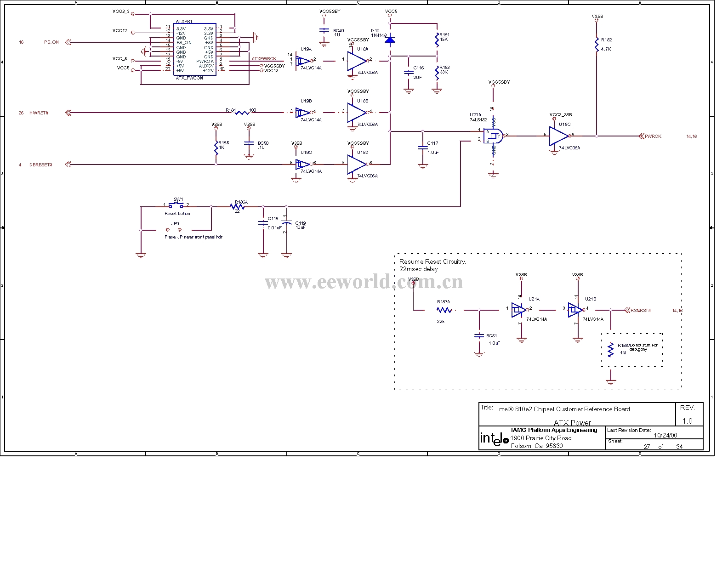This screenshot has width=728, height=562.
Task: Click the U21A Schmitt inverter symbol
Action: click(x=519, y=310)
